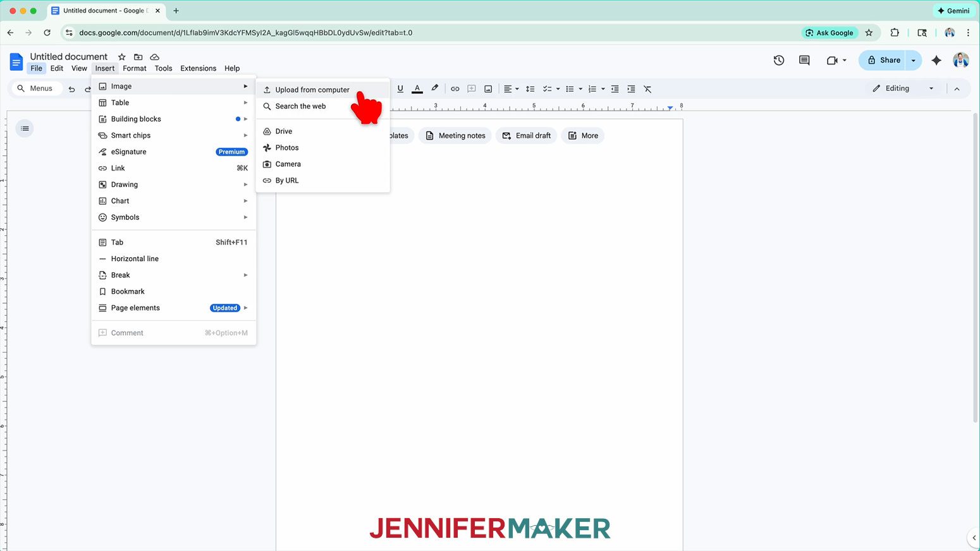Insert a Bookmark
The image size is (980, 551).
pos(174,292)
